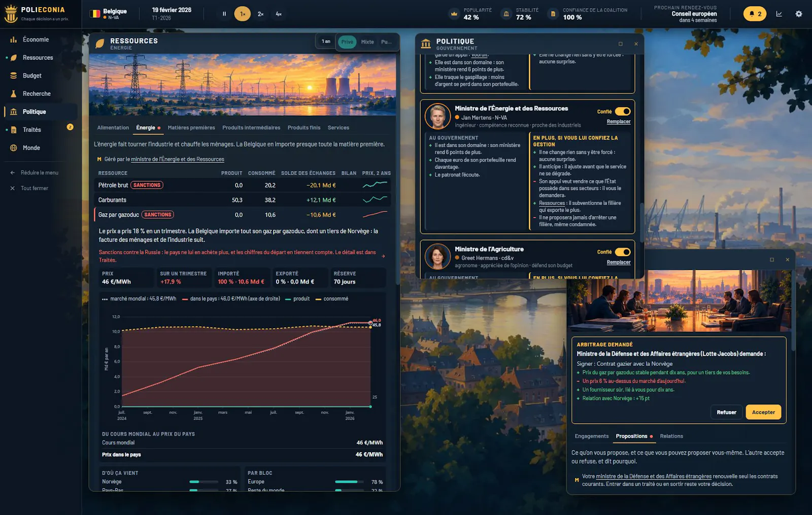The height and width of the screenshot is (515, 812).
Task: Switch to the Produits intermédiaires tab
Action: coord(251,128)
